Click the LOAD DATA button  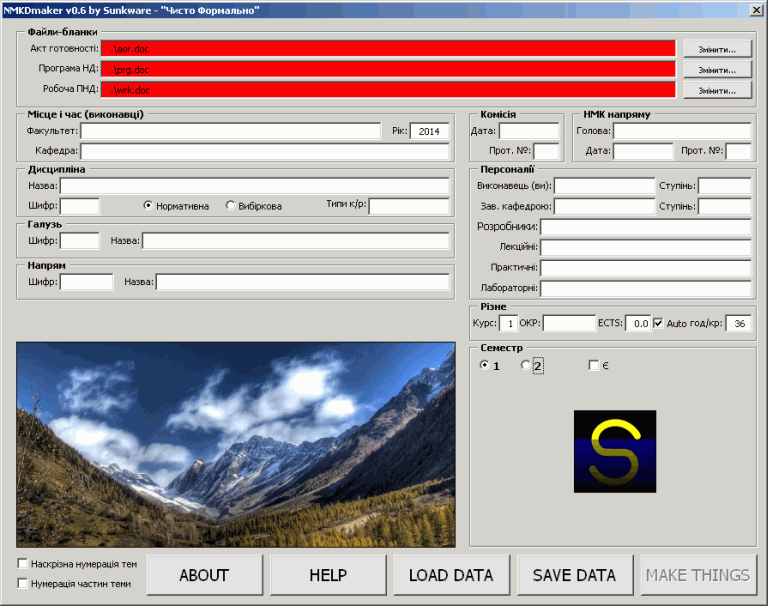tap(451, 575)
